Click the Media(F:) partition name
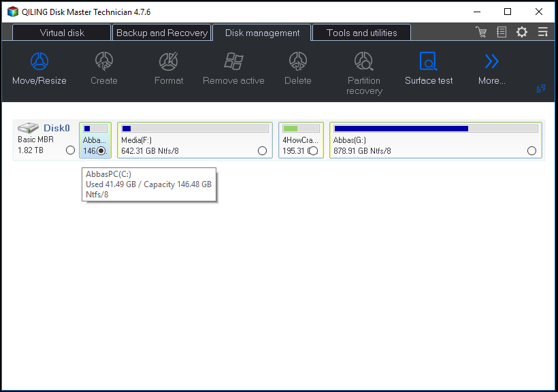The height and width of the screenshot is (392, 558). pyautogui.click(x=136, y=140)
